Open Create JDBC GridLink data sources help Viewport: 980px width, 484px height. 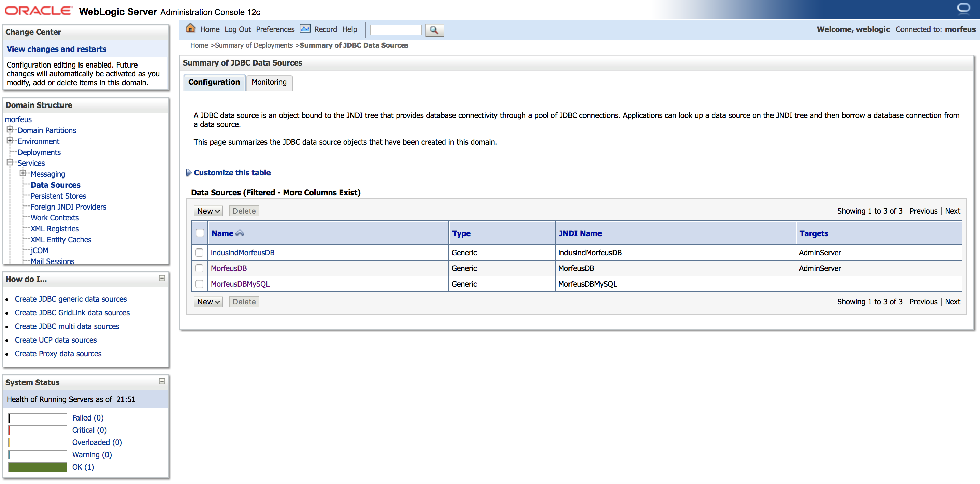[x=72, y=313]
